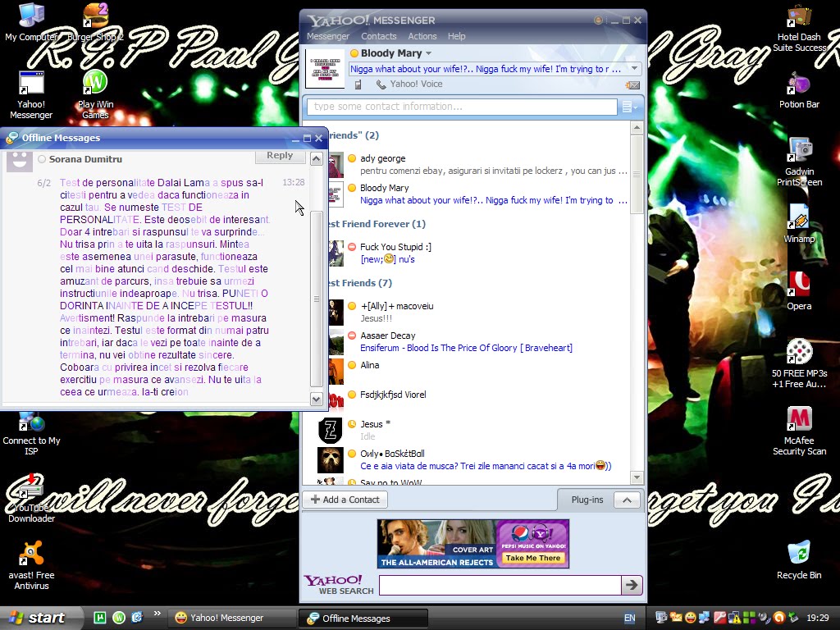Screen dimensions: 840x630
Task: Submit web search with arrow button
Action: tap(632, 585)
